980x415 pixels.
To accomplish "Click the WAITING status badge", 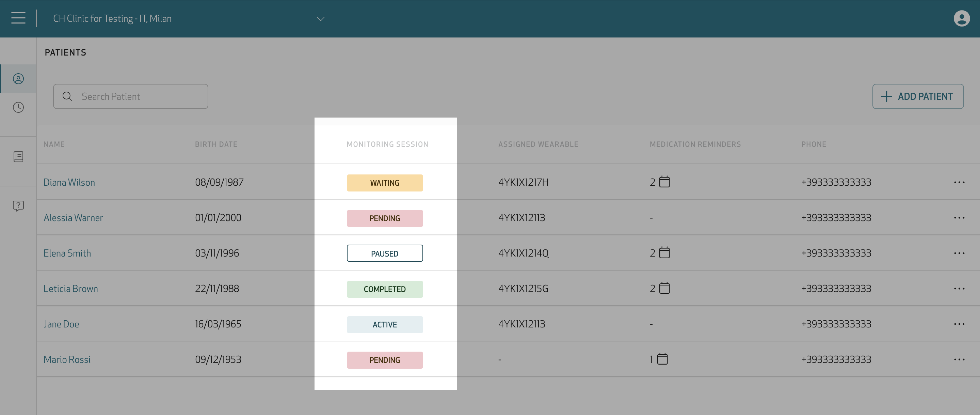I will (385, 183).
